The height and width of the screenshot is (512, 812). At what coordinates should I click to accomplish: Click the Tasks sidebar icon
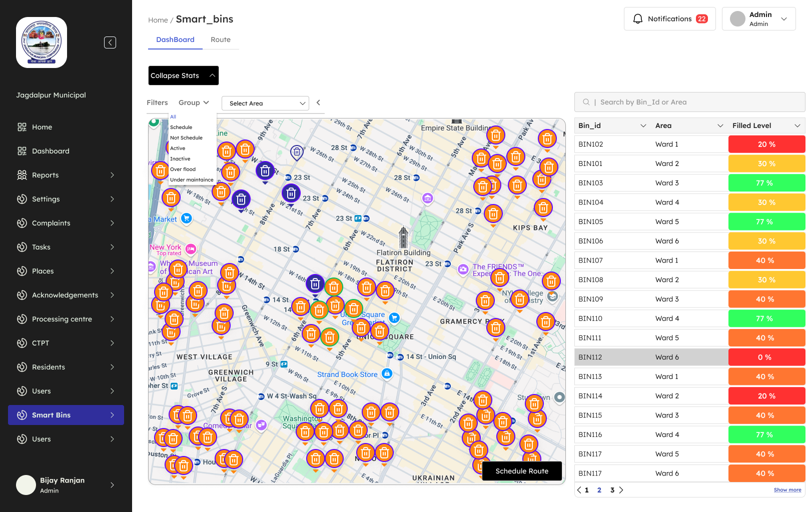pos(22,247)
